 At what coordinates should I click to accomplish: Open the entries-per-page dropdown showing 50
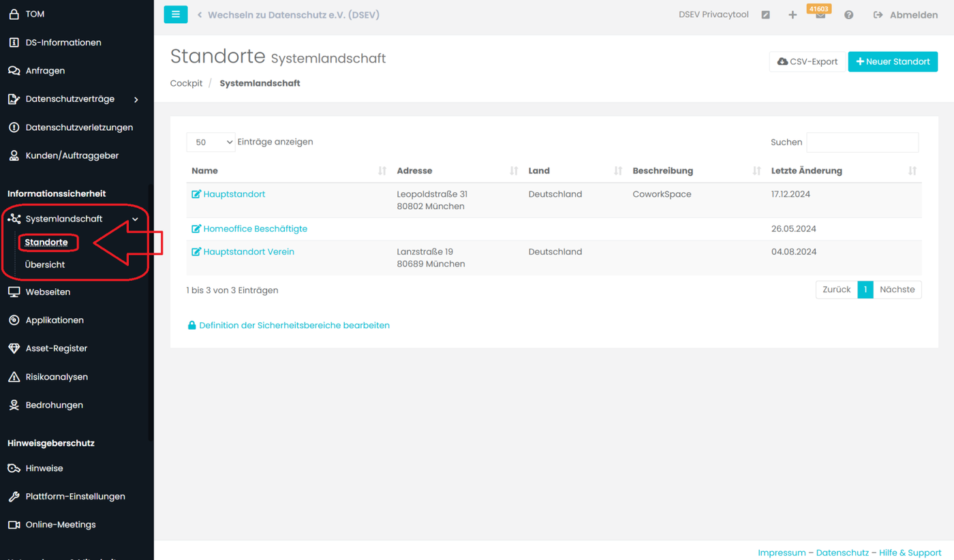tap(211, 142)
